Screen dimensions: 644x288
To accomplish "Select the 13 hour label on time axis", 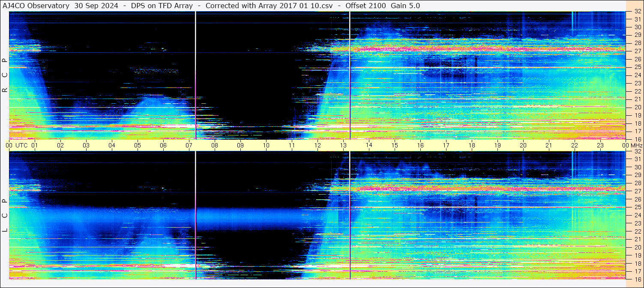I will tap(343, 145).
